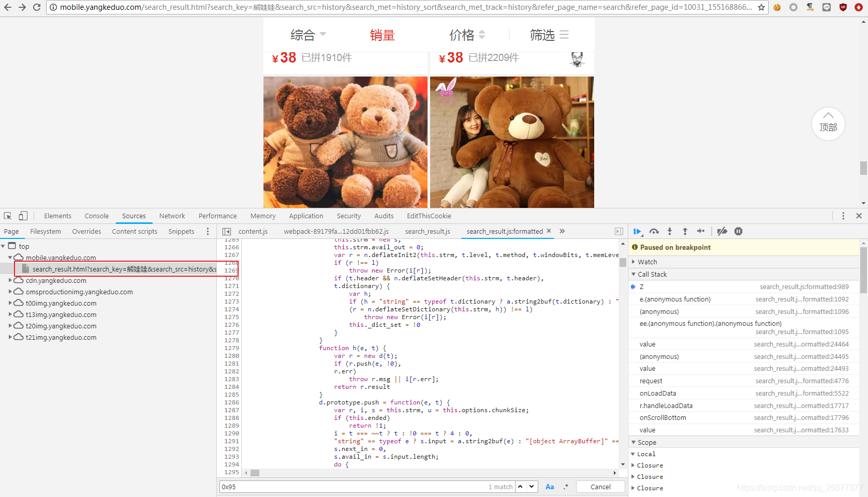Image resolution: width=868 pixels, height=497 pixels.
Task: Switch to the content.js file tab
Action: [253, 231]
